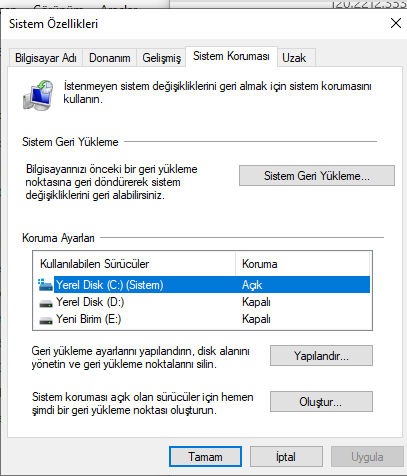
Task: Click the Kullanılabilen Sürücüler column header
Action: coord(134,264)
